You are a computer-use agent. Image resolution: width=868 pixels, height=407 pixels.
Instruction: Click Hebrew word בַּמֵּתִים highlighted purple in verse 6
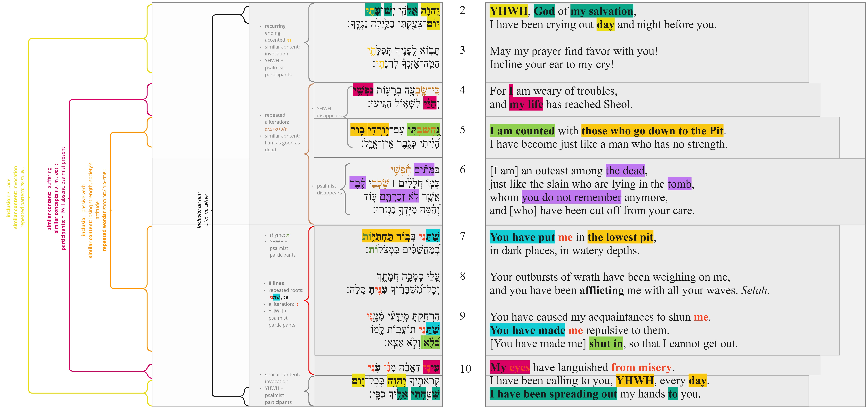[427, 170]
